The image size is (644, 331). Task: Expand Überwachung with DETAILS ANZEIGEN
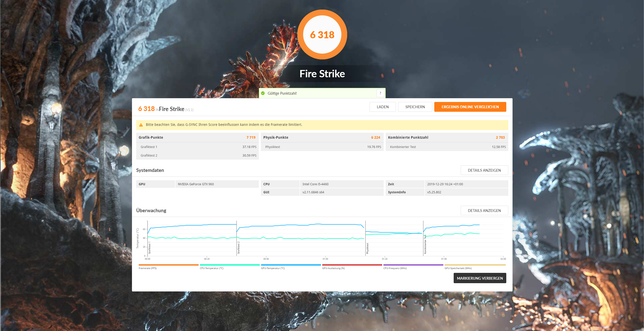pyautogui.click(x=484, y=211)
